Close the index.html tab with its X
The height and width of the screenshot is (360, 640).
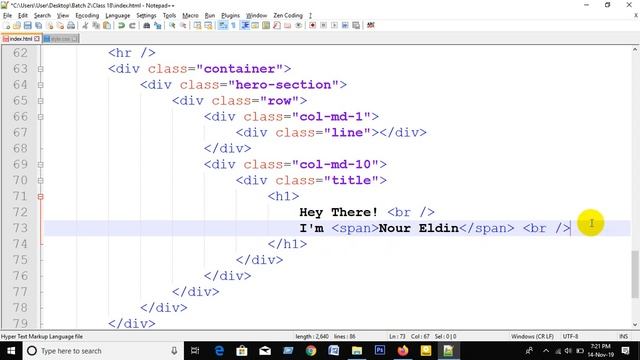point(37,39)
